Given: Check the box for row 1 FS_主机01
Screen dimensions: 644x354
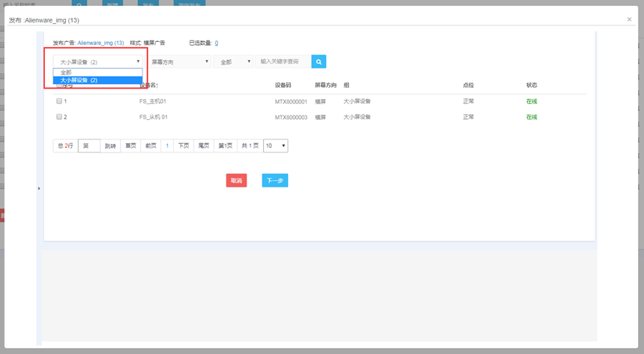Looking at the screenshot, I should [x=59, y=100].
